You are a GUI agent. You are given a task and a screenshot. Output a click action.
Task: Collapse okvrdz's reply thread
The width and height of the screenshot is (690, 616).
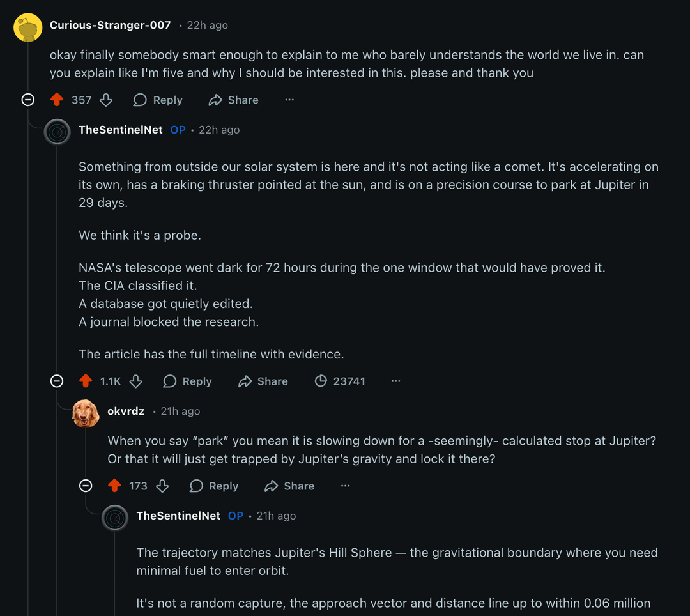tap(86, 486)
